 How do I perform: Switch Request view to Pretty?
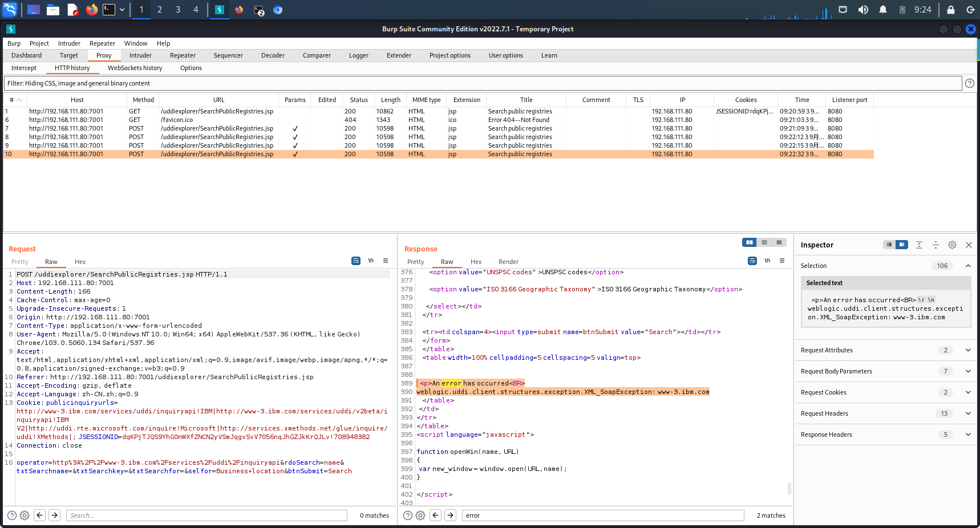[20, 262]
